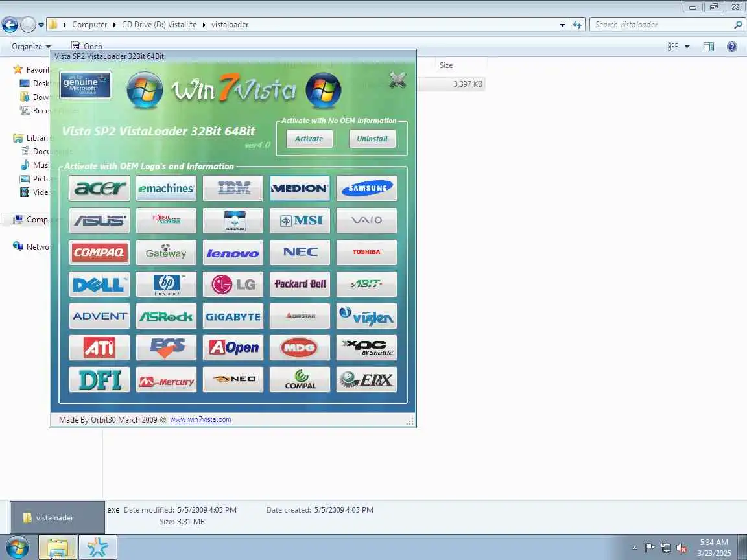
Task: Open the view options dropdown arrow
Action: pos(687,46)
